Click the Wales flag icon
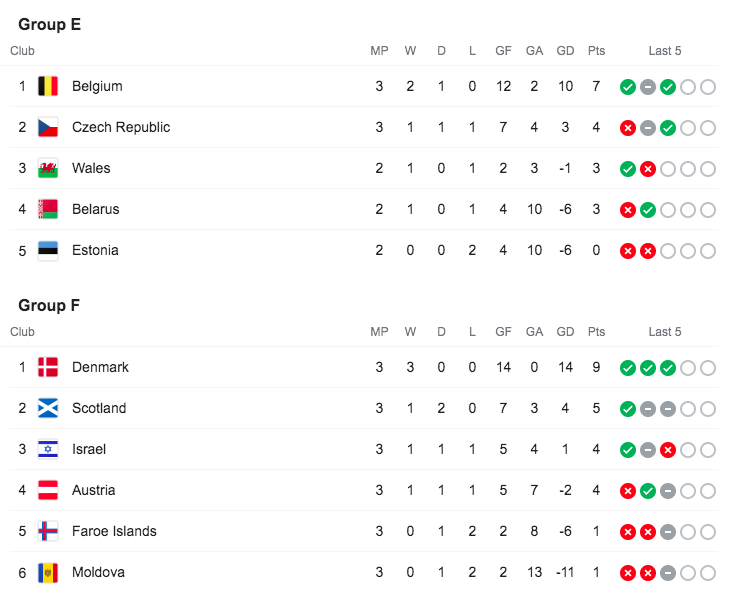Image resolution: width=738 pixels, height=612 pixels. click(x=48, y=168)
